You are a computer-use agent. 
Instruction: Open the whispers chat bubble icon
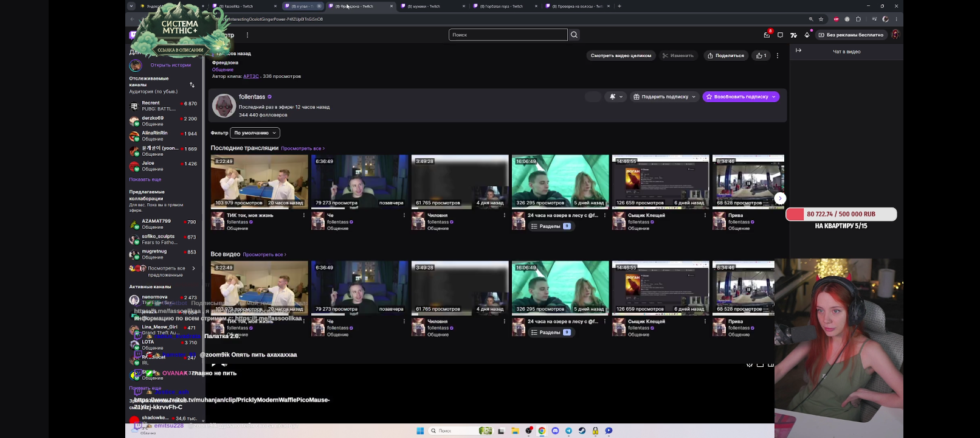[781, 35]
